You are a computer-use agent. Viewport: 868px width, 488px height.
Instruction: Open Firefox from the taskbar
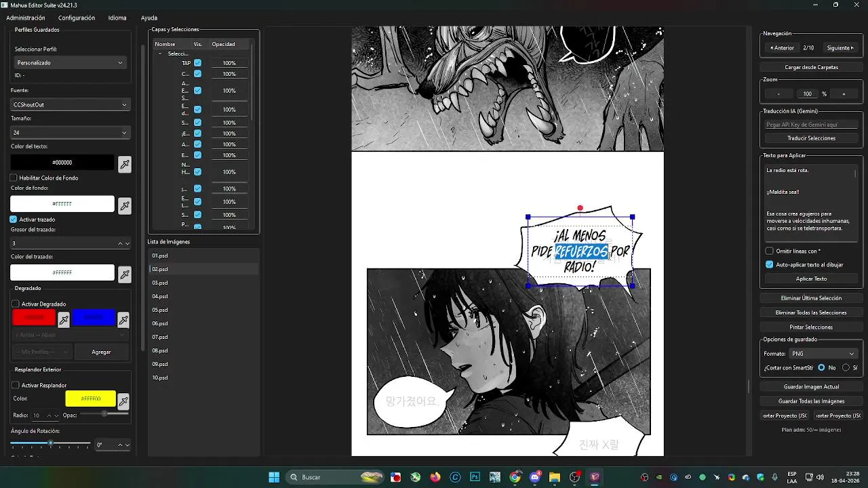435,477
